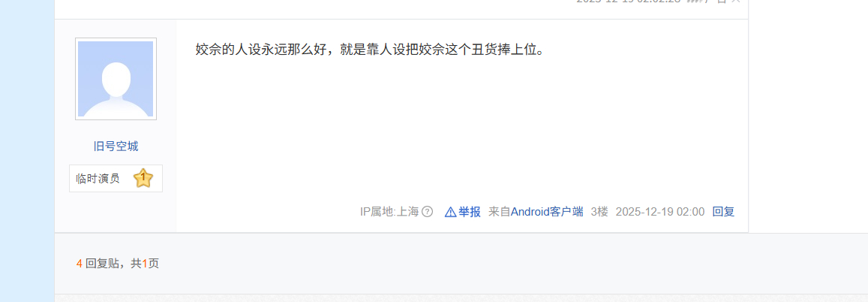This screenshot has height=302, width=868.
Task: Click the orange 4 reply count number
Action: (80, 264)
